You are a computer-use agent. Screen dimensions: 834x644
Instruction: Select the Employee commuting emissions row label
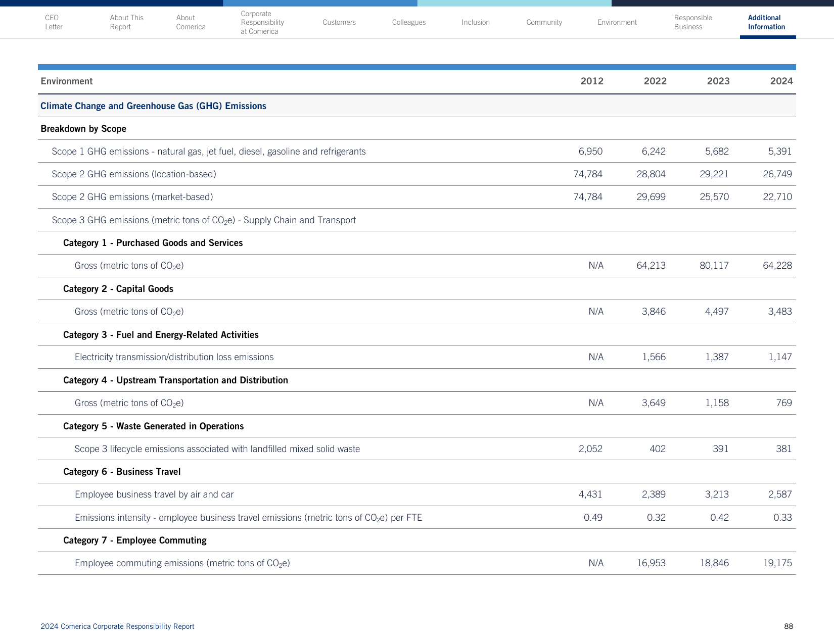coord(182,563)
